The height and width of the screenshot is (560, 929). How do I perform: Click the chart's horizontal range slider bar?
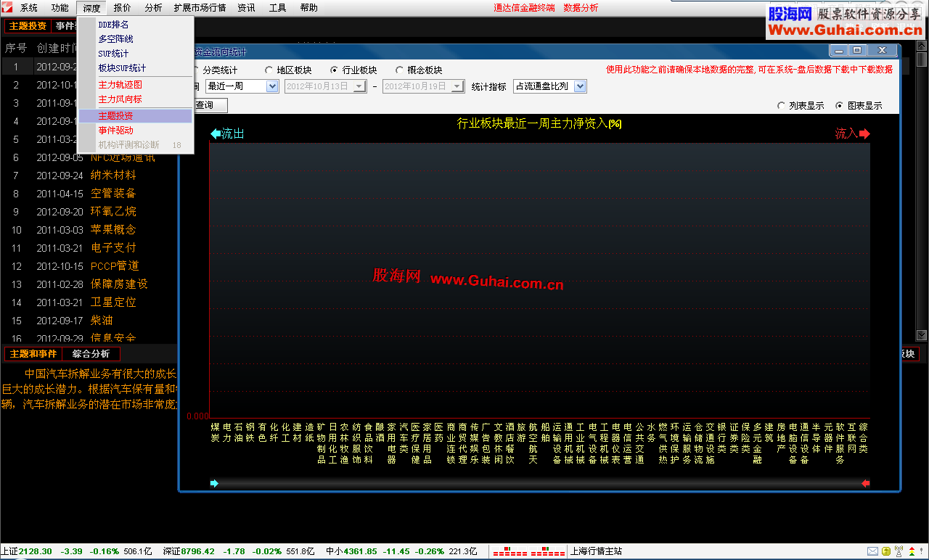pos(539,483)
